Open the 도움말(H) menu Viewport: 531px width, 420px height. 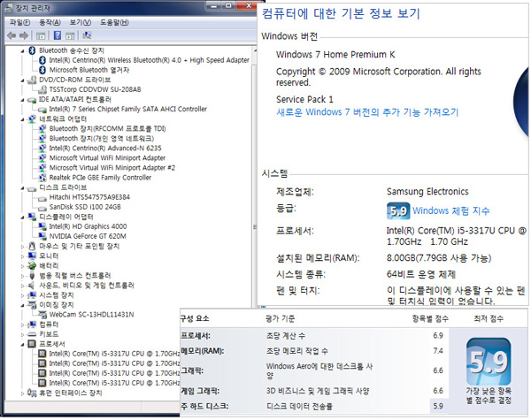(x=114, y=23)
